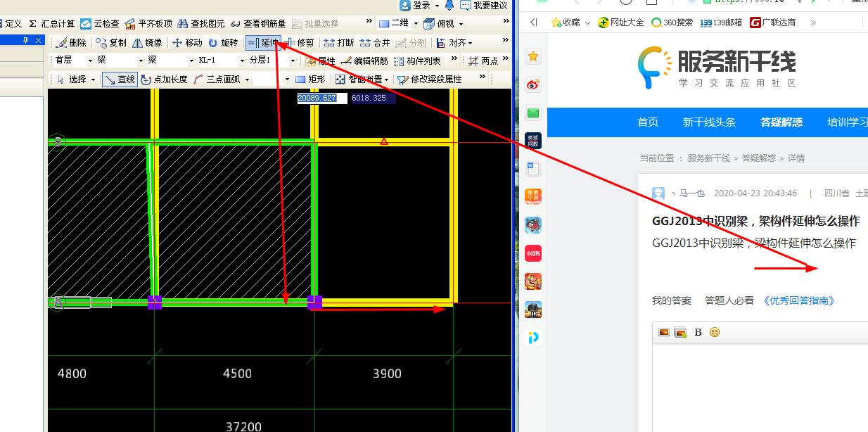Open 360搜索 bookmark

[672, 23]
